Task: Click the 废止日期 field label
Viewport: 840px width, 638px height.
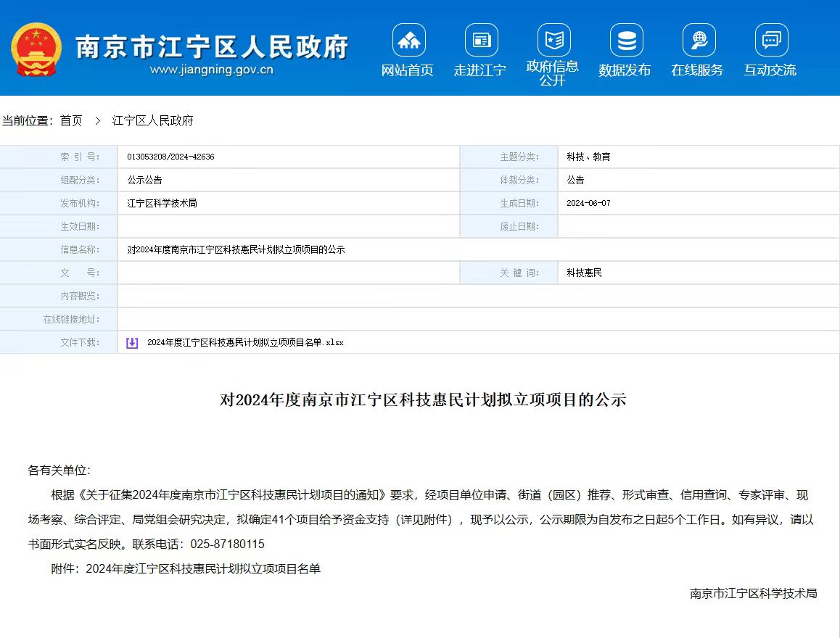Action: tap(519, 226)
